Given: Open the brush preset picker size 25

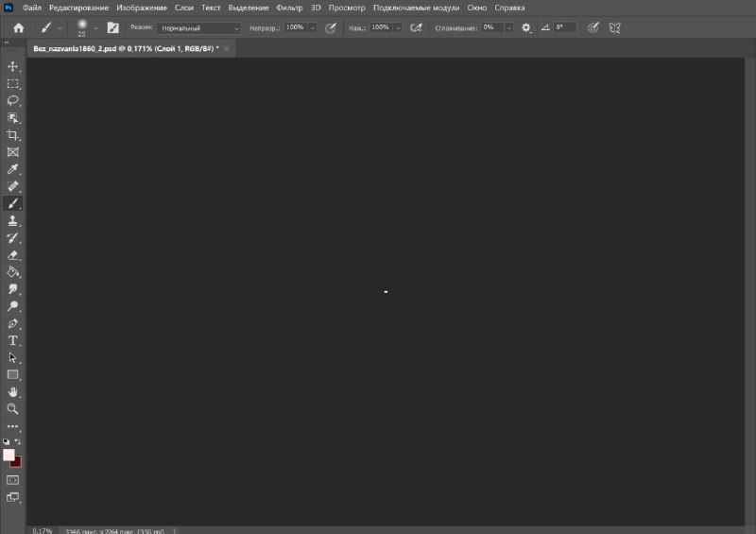Looking at the screenshot, I should tap(82, 28).
